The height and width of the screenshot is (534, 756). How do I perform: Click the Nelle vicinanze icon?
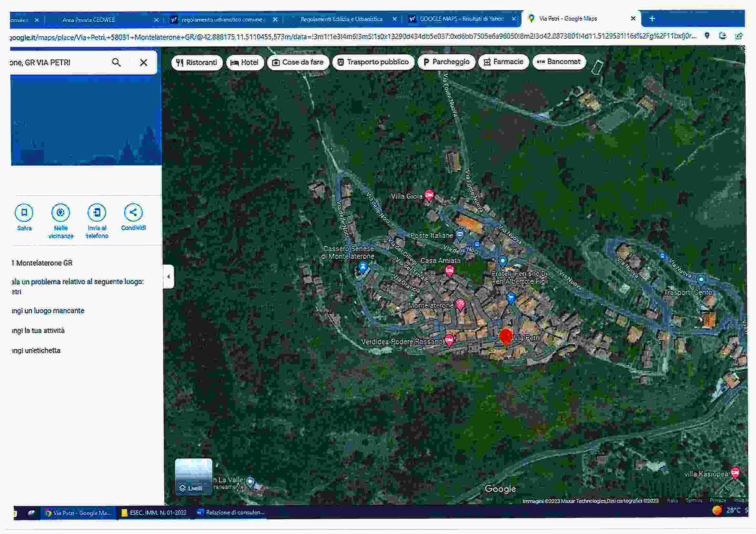(x=61, y=213)
